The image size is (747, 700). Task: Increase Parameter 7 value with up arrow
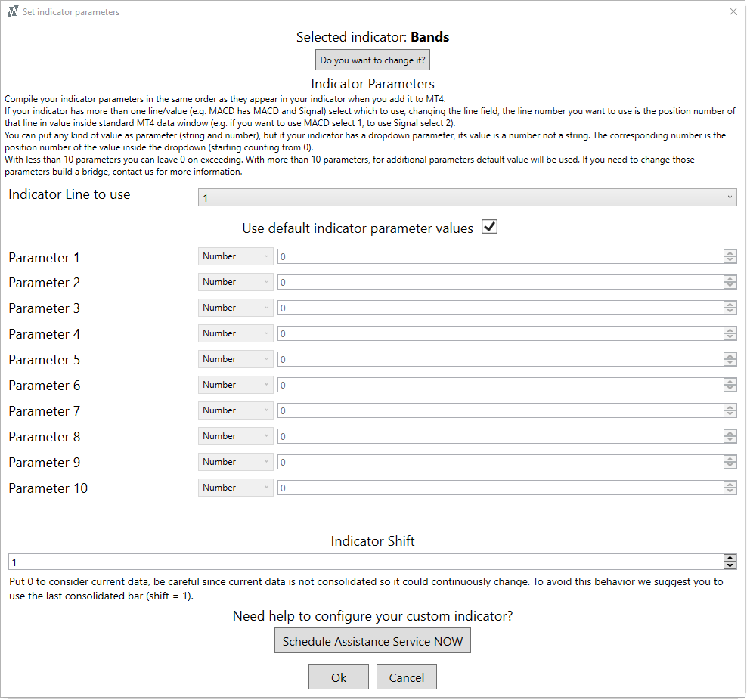pos(730,407)
